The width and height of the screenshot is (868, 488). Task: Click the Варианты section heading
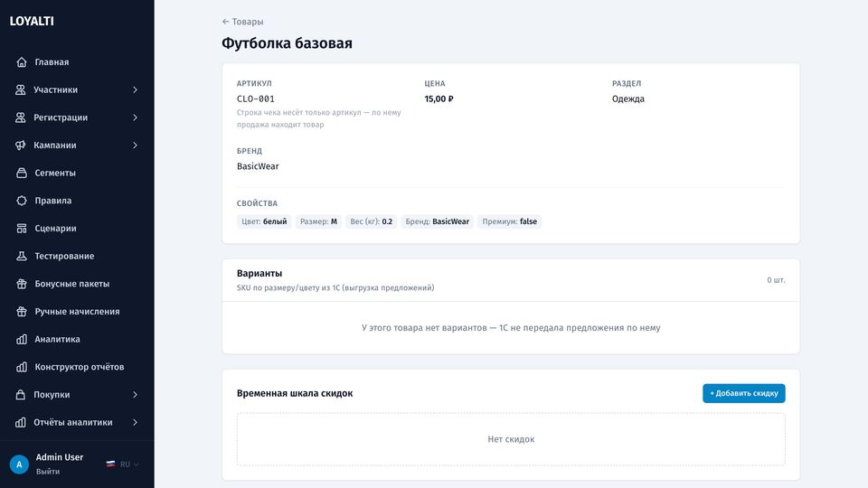(259, 273)
